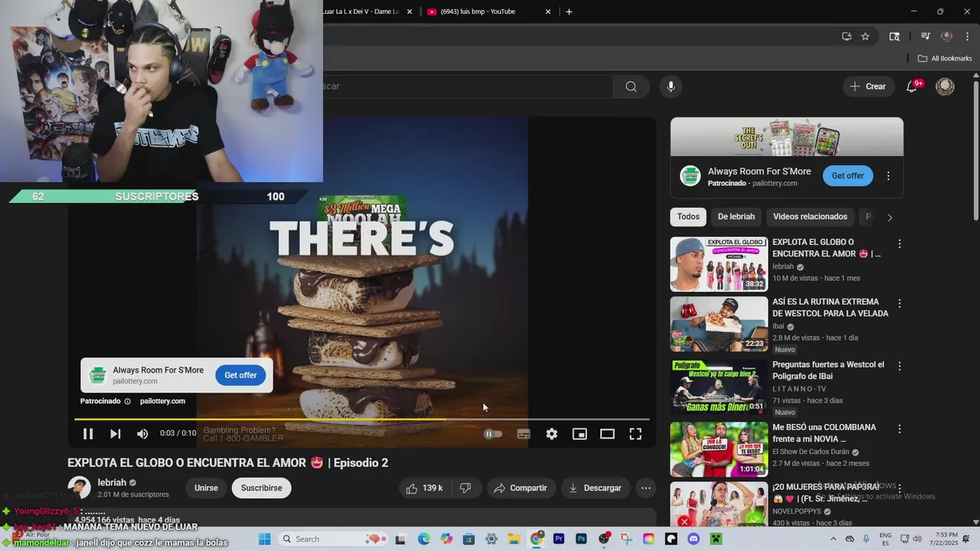980x551 pixels.
Task: Toggle the autoplay switch in the player
Action: click(493, 434)
